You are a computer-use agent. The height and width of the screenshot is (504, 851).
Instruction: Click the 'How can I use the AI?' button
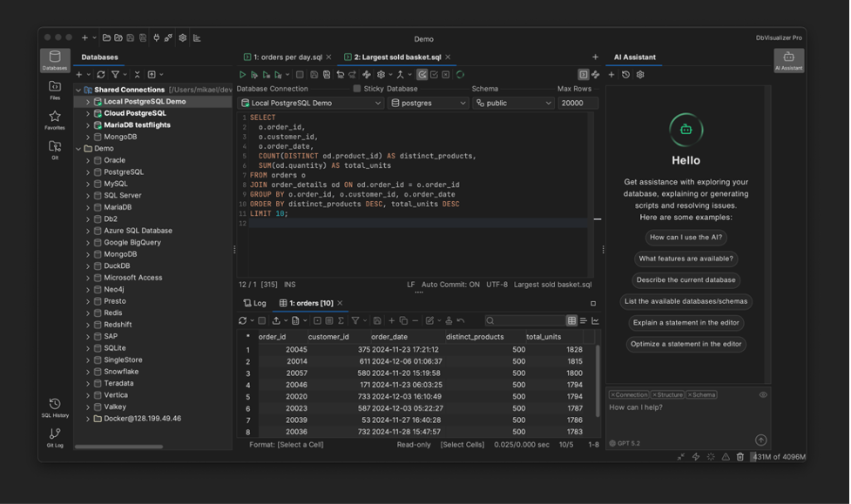[x=686, y=237]
